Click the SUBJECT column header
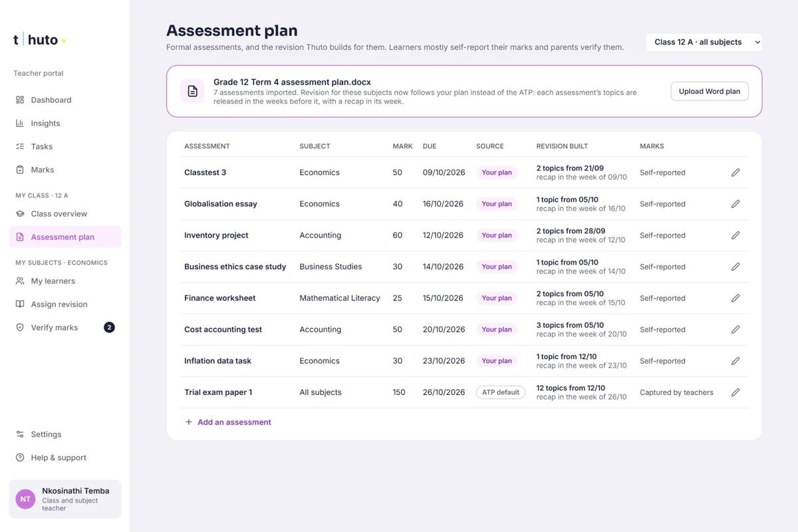 coord(315,146)
